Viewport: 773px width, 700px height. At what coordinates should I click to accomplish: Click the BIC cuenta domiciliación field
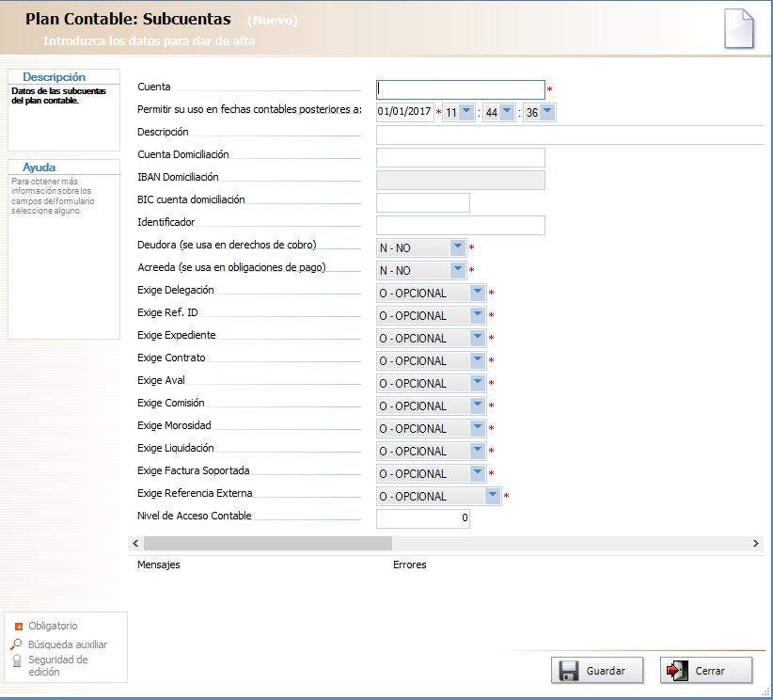[x=423, y=202]
